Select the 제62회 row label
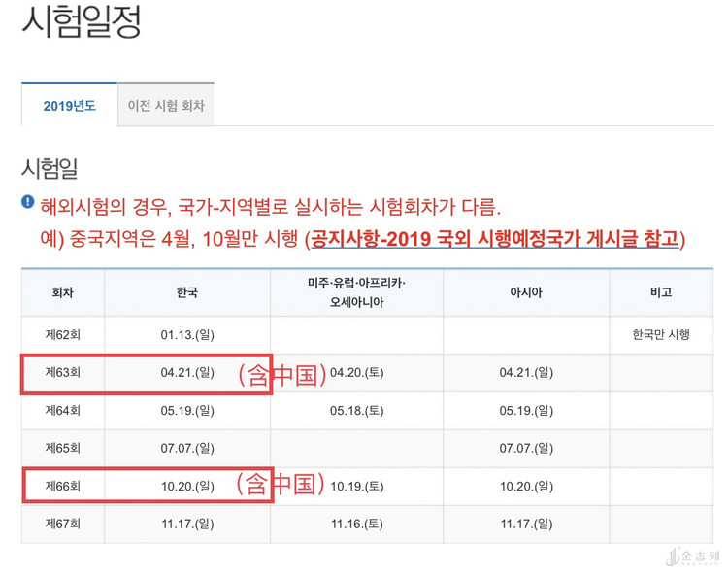The width and height of the screenshot is (728, 576). pos(62,335)
